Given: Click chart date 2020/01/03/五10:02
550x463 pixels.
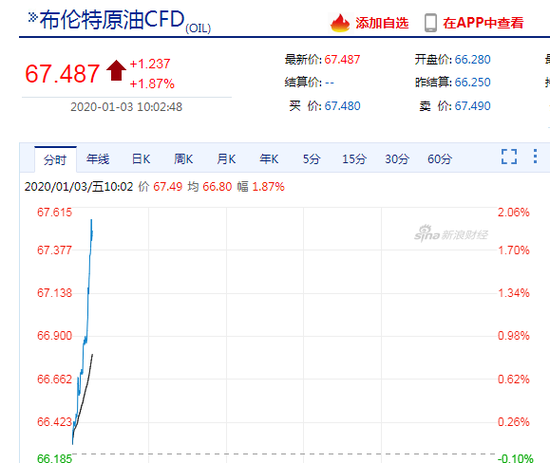Looking at the screenshot, I should [79, 187].
